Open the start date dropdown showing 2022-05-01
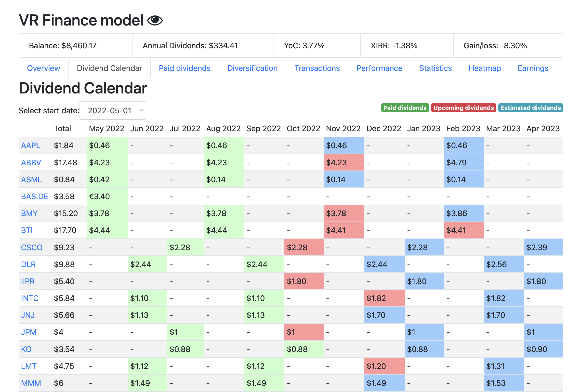The image size is (580, 392). pyautogui.click(x=113, y=110)
